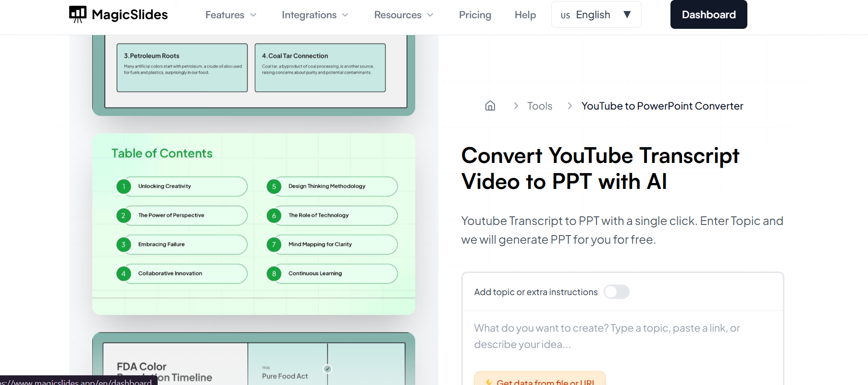This screenshot has height=385, width=868.
Task: Click the Coal Tar Connection card
Action: 320,68
